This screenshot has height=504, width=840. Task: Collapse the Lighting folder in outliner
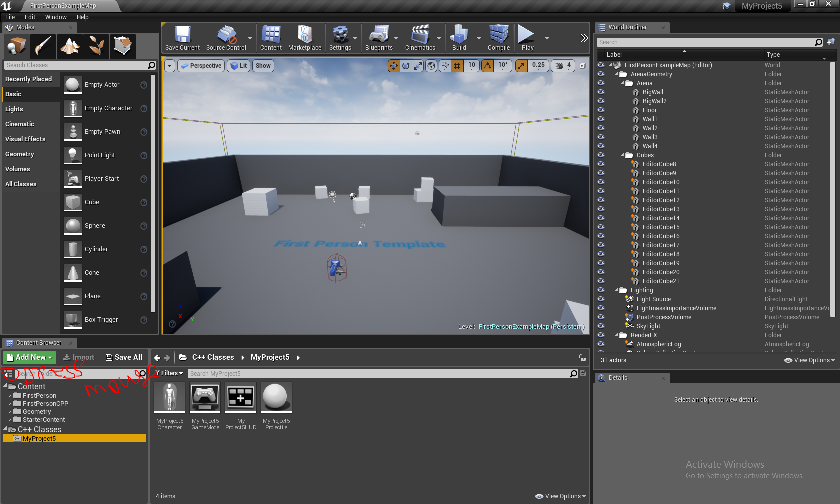coord(616,290)
